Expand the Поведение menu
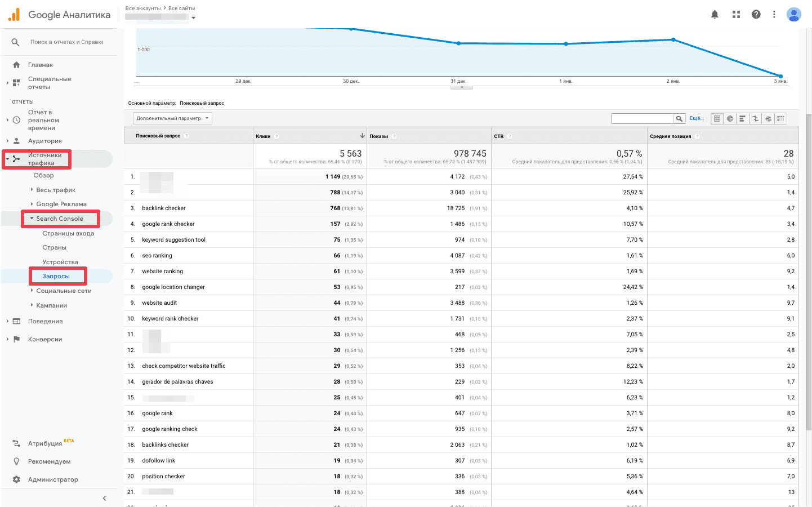This screenshot has height=507, width=812. [7, 321]
